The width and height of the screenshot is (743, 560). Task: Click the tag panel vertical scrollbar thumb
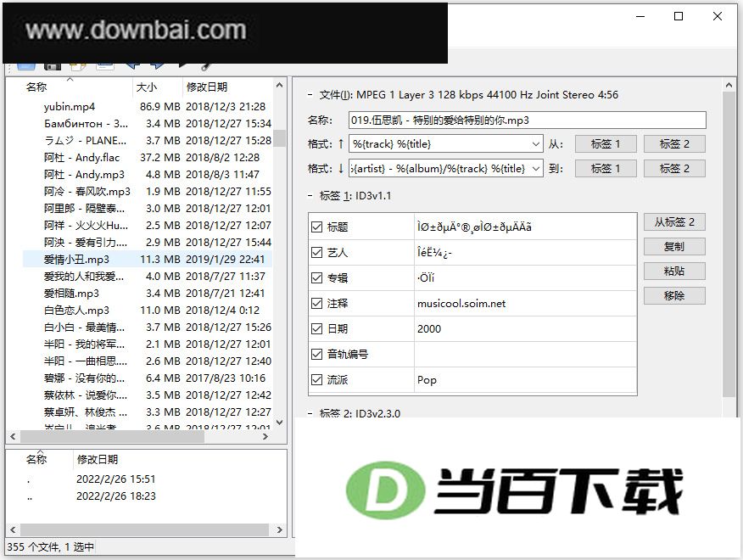729,244
